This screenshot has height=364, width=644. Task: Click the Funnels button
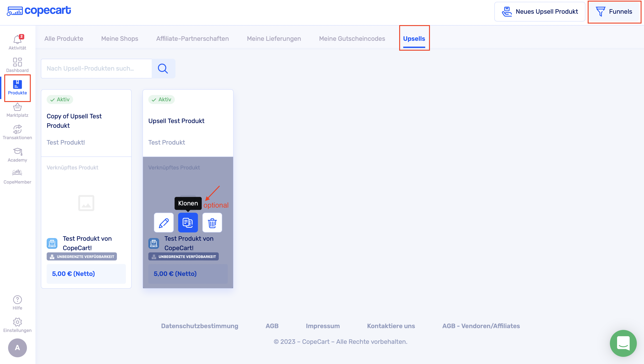click(x=614, y=11)
